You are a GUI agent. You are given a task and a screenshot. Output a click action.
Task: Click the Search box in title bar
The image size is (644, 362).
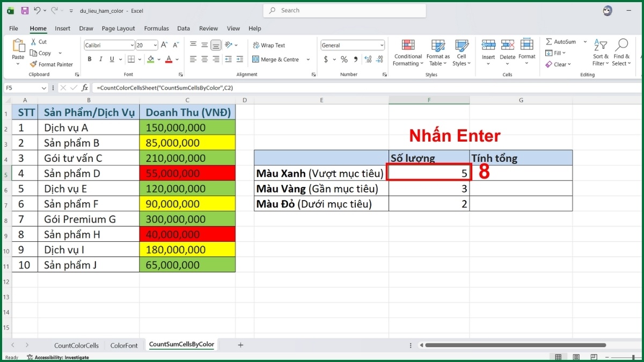point(345,10)
